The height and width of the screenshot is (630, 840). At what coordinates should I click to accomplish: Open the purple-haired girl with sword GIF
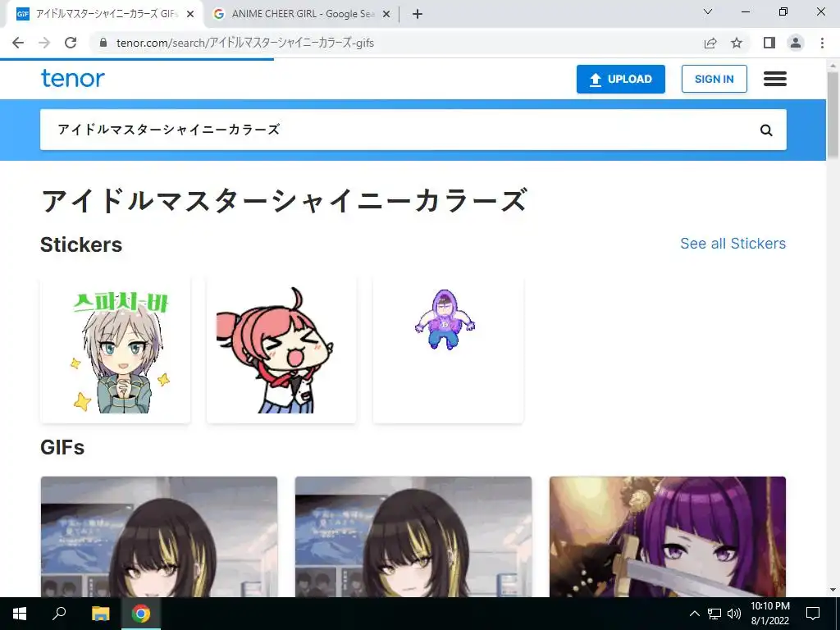point(668,536)
